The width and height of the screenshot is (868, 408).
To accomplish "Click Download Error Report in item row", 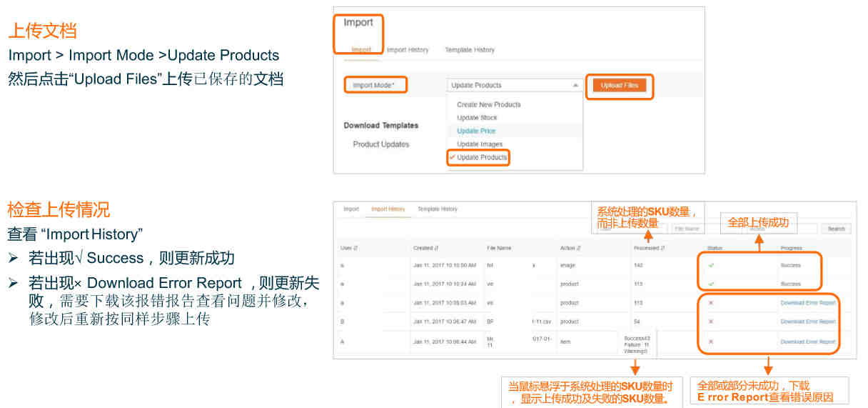I will click(807, 342).
